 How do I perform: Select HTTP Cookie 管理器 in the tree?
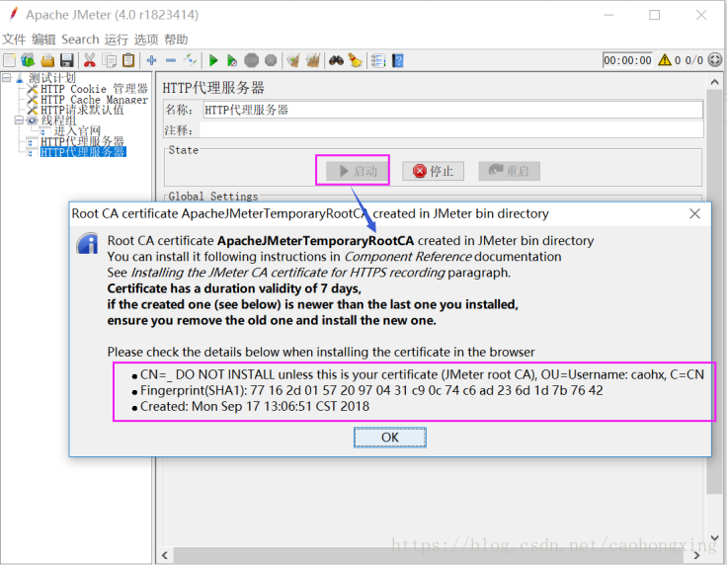[x=94, y=88]
